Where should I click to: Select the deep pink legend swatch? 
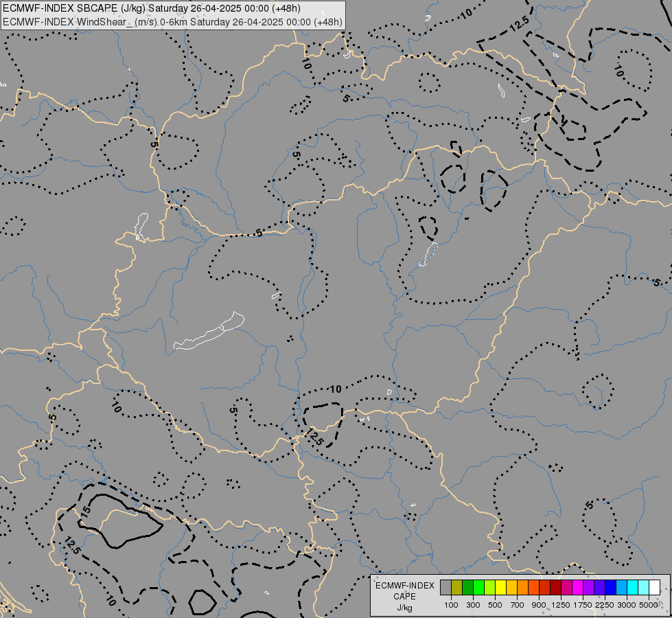coord(566,587)
